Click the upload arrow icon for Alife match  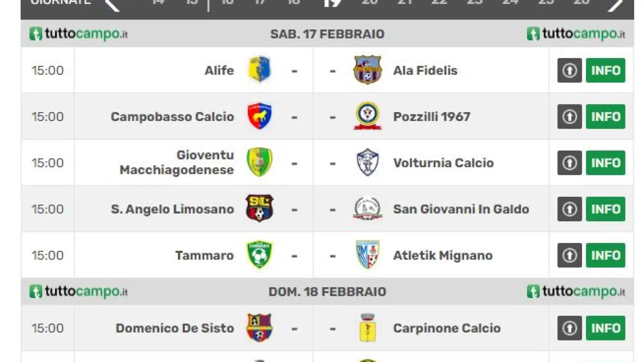pyautogui.click(x=570, y=70)
